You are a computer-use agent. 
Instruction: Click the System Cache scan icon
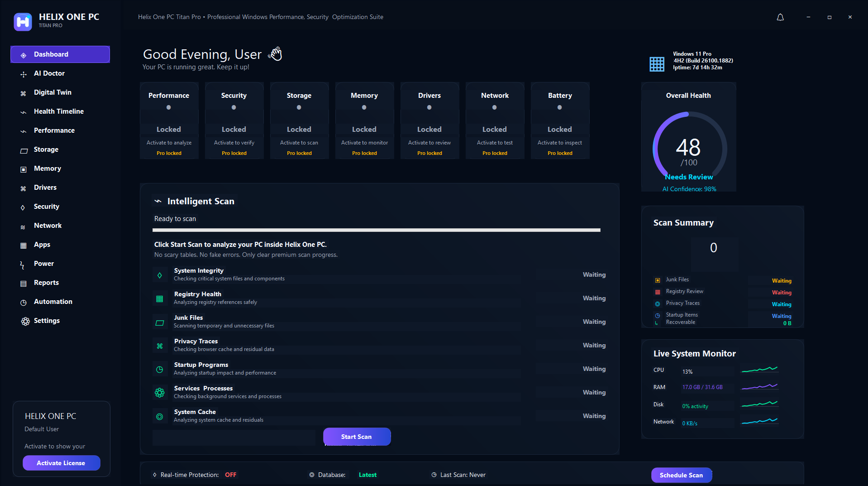point(160,416)
